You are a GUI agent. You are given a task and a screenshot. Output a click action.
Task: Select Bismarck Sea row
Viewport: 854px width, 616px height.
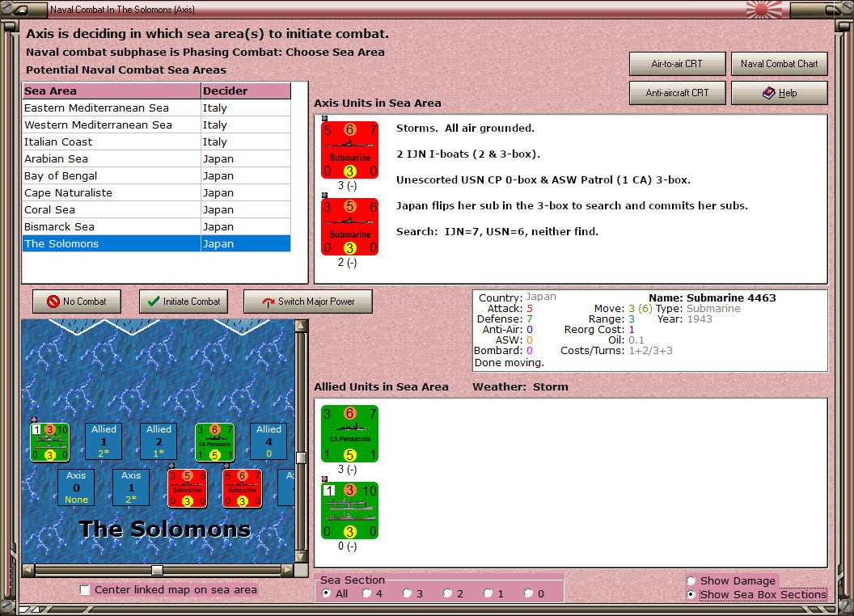click(156, 226)
